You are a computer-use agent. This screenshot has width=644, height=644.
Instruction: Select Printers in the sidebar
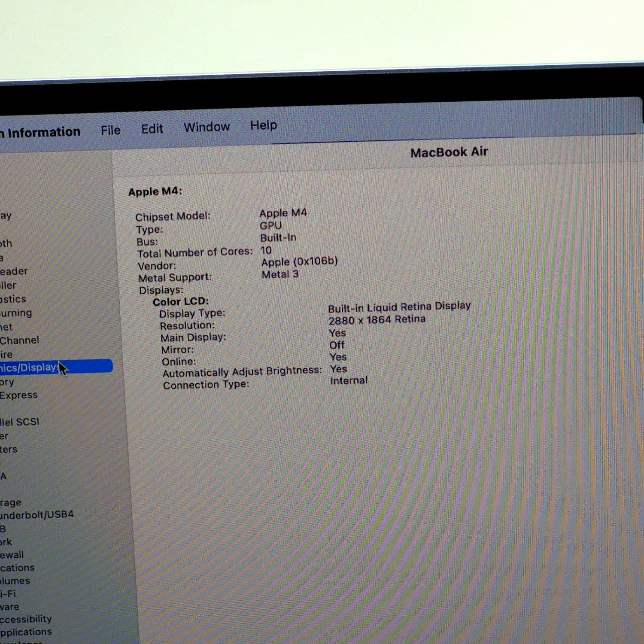[9, 450]
